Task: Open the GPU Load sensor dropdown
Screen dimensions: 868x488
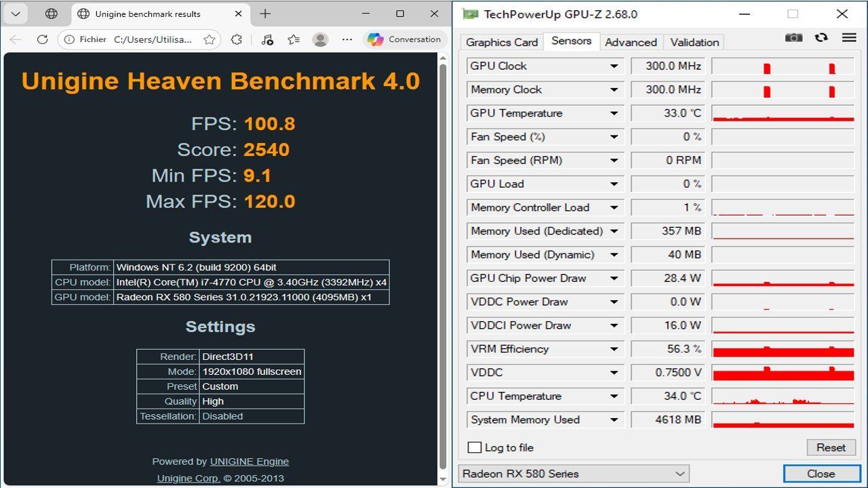Action: (x=614, y=184)
